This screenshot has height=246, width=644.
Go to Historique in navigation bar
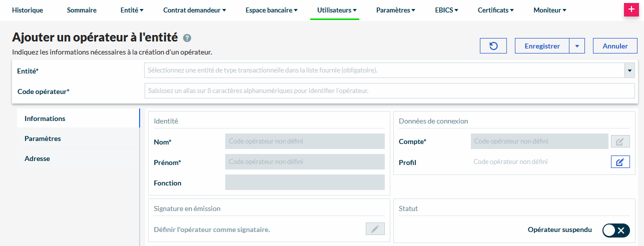click(28, 10)
